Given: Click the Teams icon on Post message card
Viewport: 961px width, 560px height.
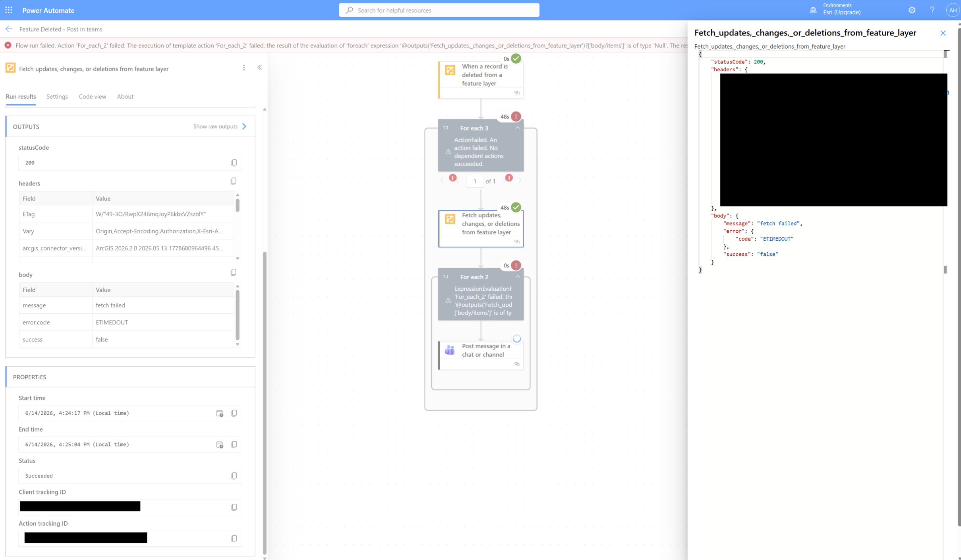Looking at the screenshot, I should click(x=450, y=350).
